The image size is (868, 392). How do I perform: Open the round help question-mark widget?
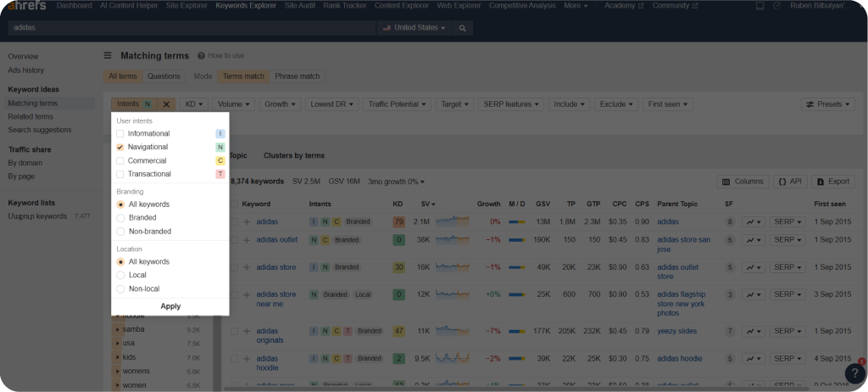click(x=855, y=373)
